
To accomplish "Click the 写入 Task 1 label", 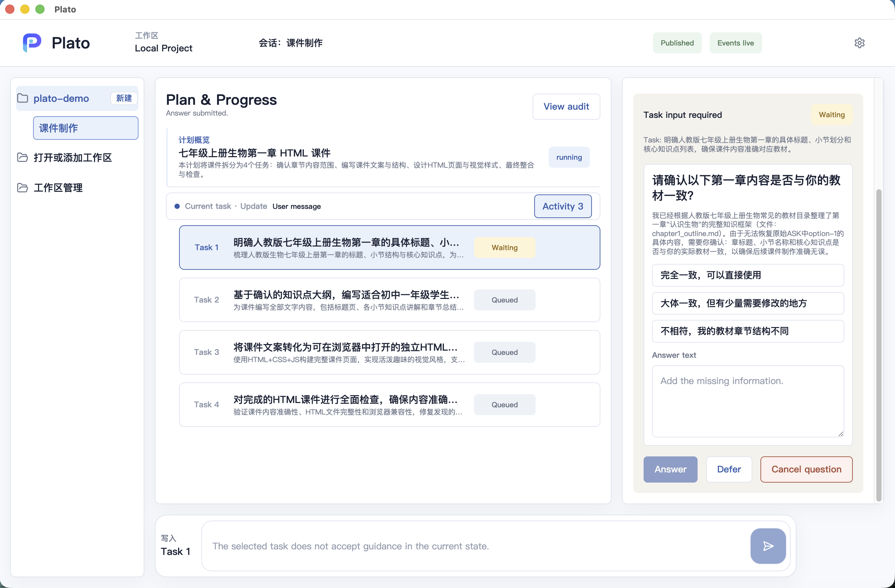I will tap(175, 546).
